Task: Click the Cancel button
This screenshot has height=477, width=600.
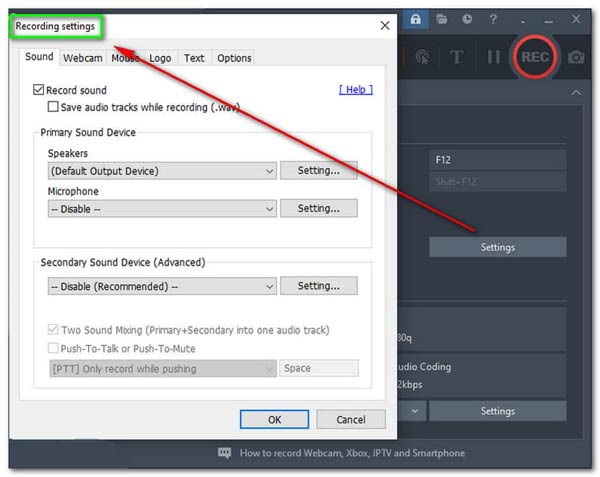Action: 351,420
